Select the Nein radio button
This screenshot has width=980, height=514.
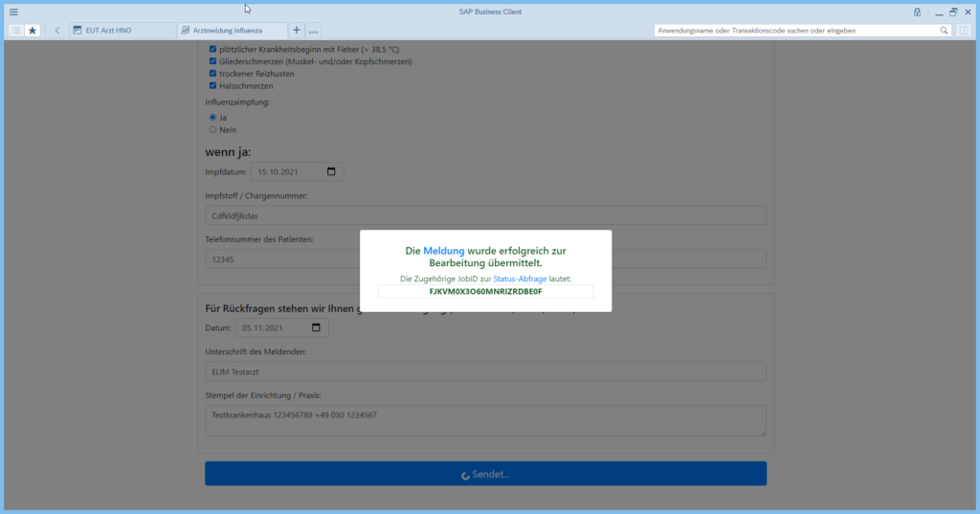tap(212, 129)
